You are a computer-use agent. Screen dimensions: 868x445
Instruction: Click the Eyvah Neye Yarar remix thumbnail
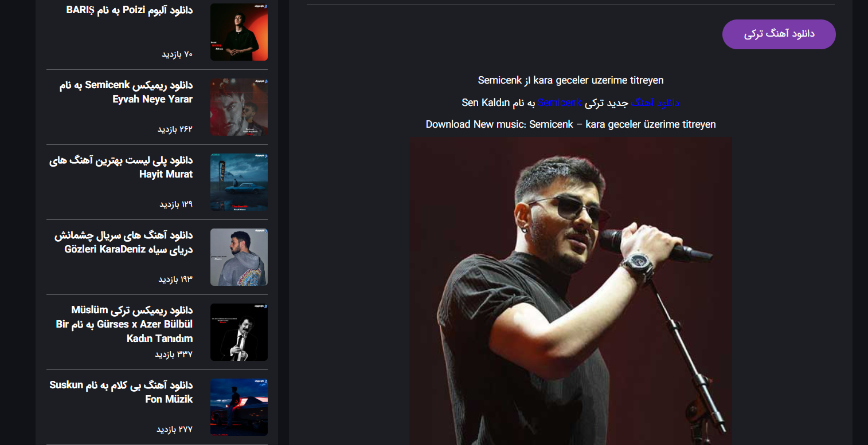(x=238, y=107)
